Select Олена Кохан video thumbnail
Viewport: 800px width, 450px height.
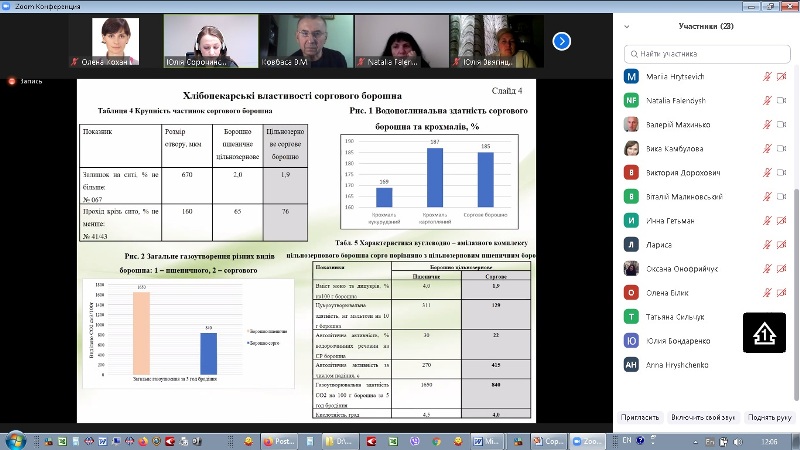115,41
